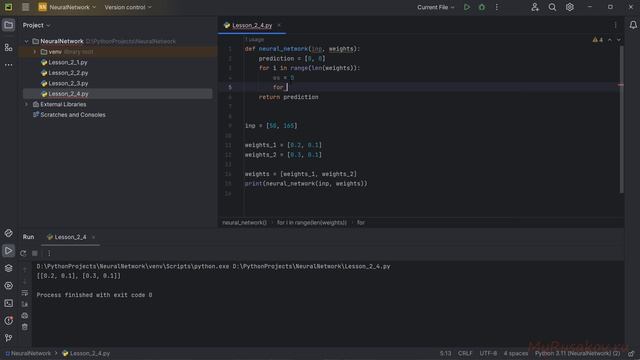
Task: Open Code With Me icon
Action: pos(535,7)
